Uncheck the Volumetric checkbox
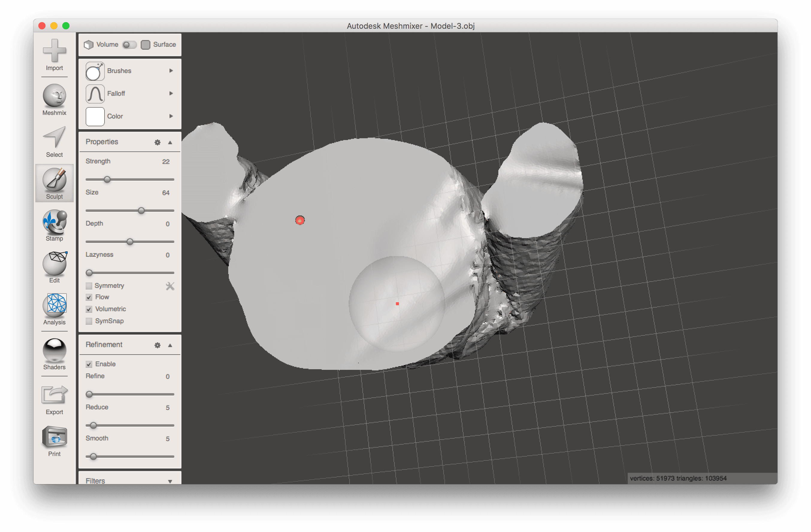This screenshot has height=532, width=811. (x=89, y=309)
